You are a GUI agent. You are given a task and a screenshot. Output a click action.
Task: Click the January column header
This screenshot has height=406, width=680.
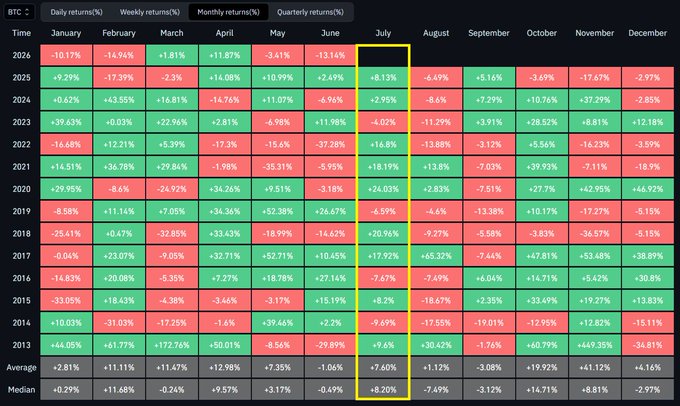[x=66, y=33]
